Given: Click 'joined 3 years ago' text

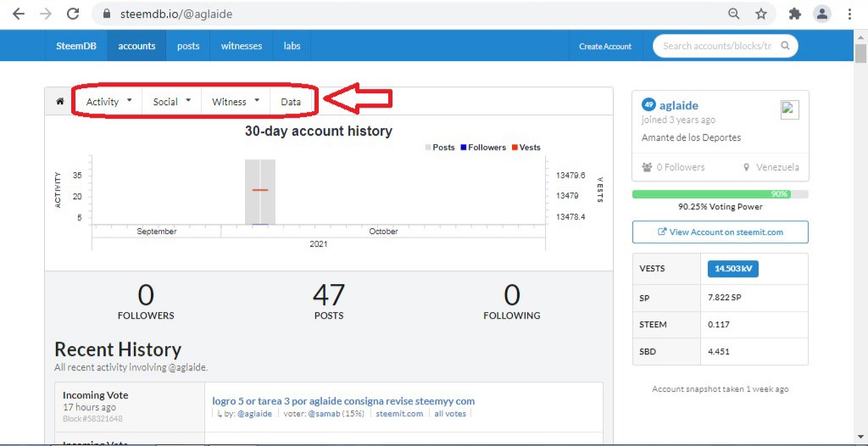Looking at the screenshot, I should (x=678, y=120).
